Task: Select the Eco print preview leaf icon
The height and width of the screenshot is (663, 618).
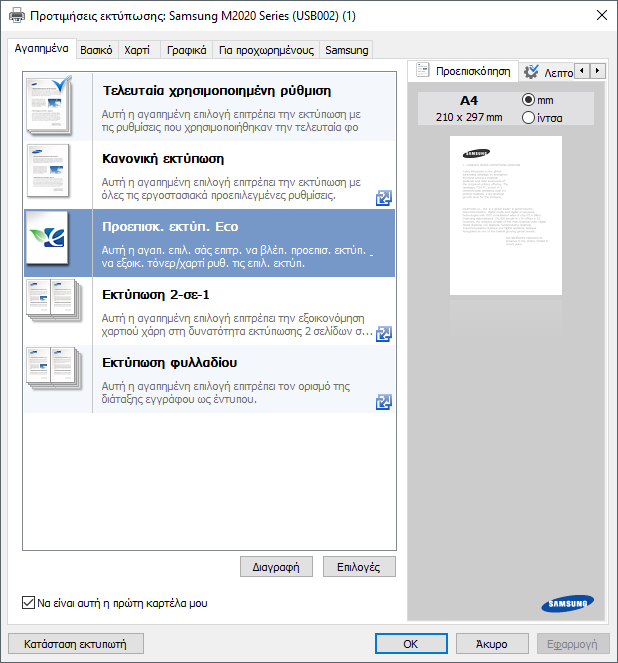Action: 47,238
